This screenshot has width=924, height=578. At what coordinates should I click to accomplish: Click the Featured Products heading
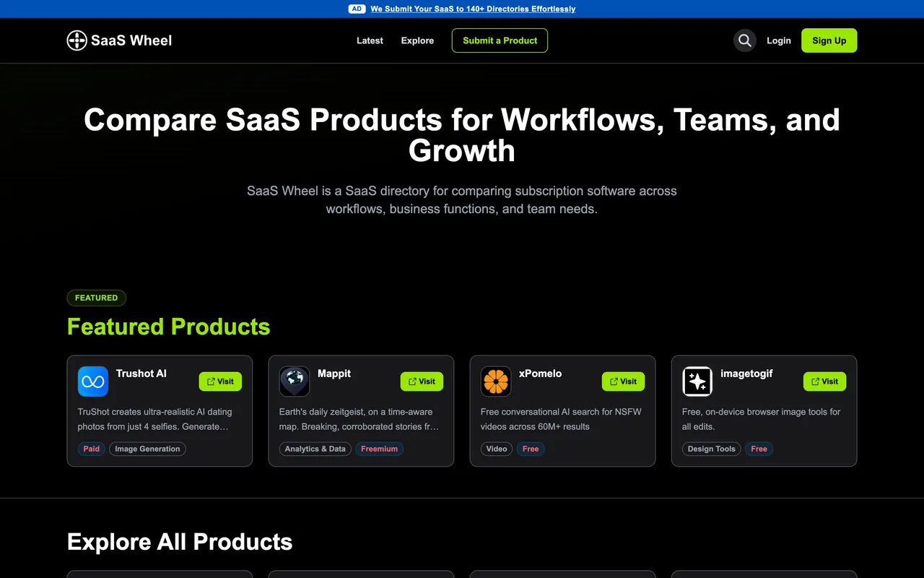point(169,327)
